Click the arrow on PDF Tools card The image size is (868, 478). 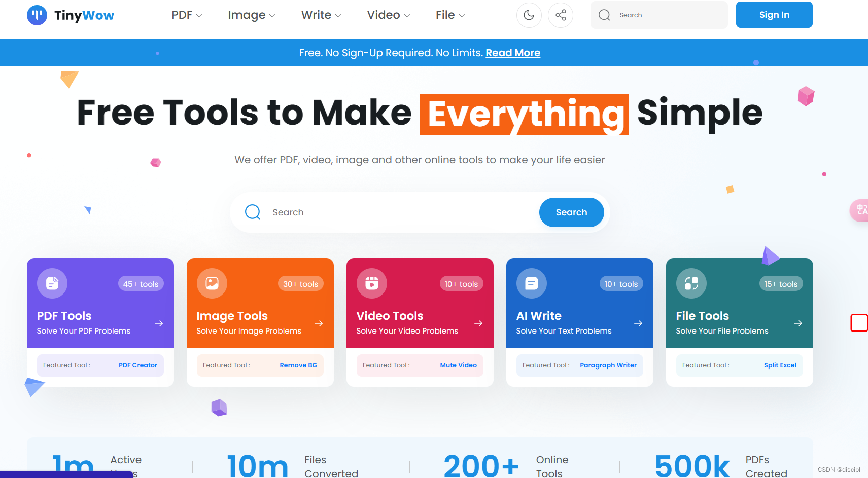(159, 323)
